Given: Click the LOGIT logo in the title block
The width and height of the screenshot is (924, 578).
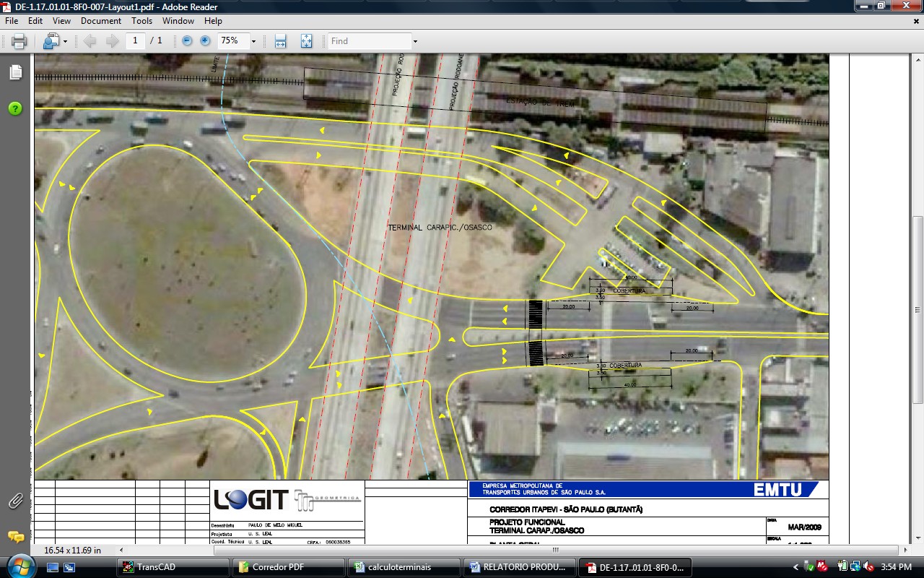Looking at the screenshot, I should coord(251,499).
